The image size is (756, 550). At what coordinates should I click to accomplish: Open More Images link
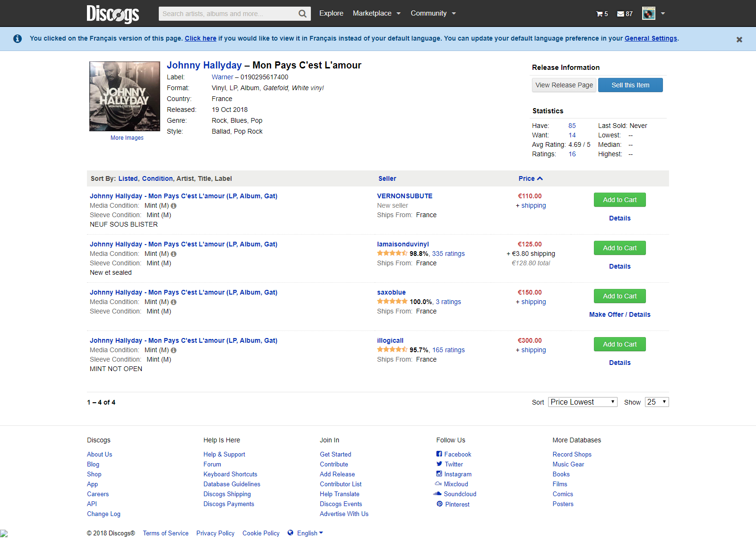click(x=127, y=138)
